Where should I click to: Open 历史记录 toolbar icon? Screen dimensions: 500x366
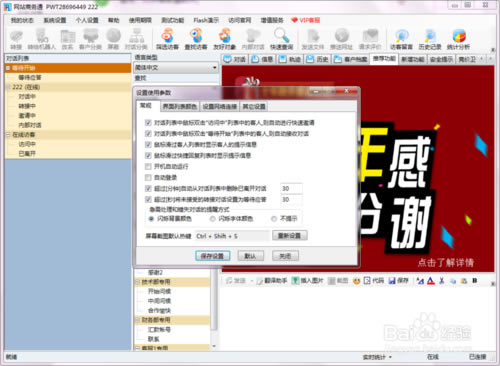(x=430, y=39)
